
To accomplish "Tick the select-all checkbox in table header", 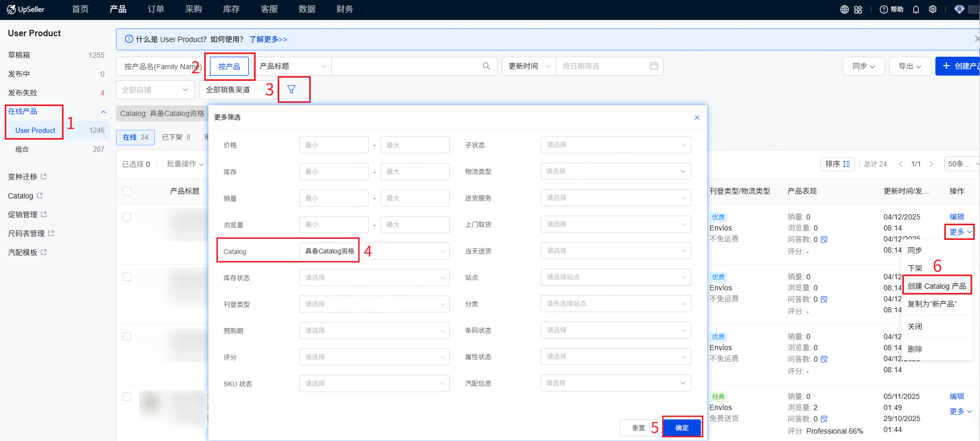I will [x=127, y=191].
